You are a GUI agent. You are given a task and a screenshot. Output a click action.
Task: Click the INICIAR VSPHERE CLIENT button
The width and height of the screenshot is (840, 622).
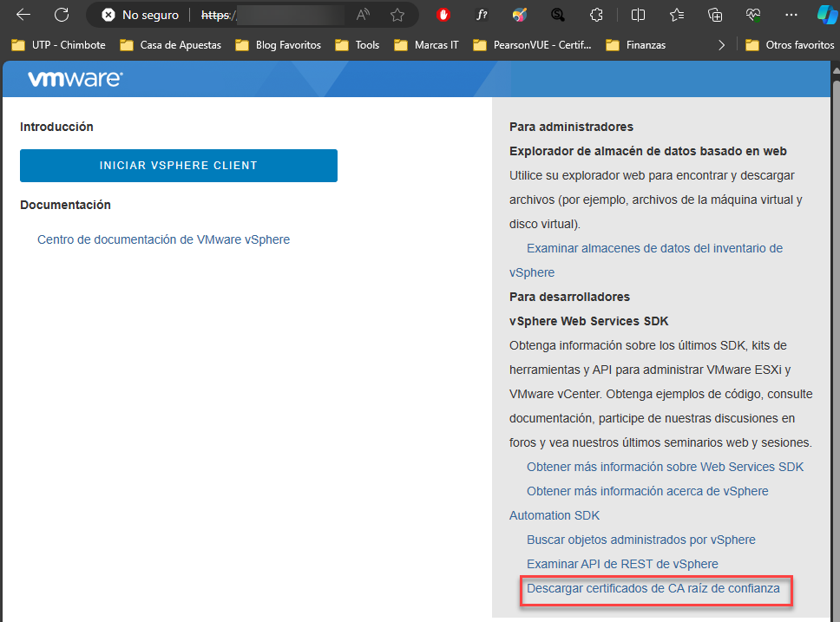pos(178,166)
